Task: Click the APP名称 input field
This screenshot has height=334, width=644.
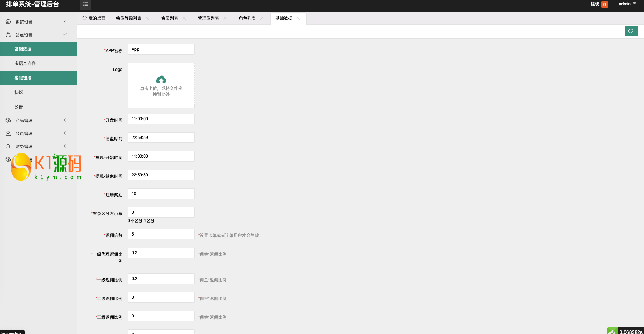Action: 161,49
